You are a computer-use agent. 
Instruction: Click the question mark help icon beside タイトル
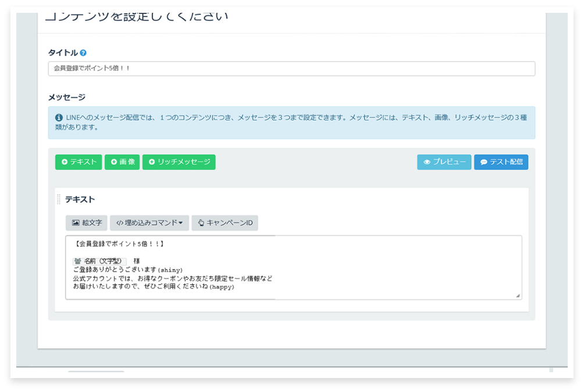pos(83,52)
